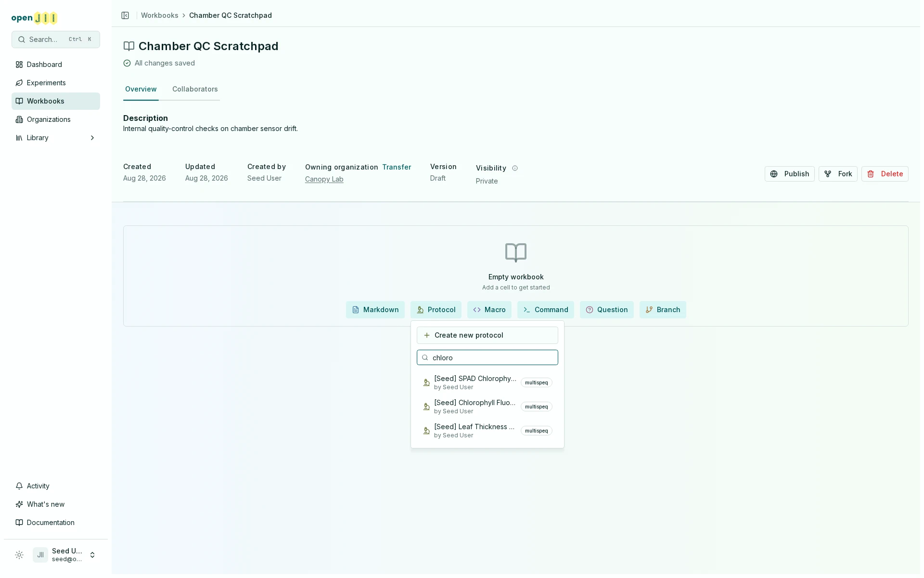
Task: Click the fork icon on Fork
Action: [x=828, y=174]
